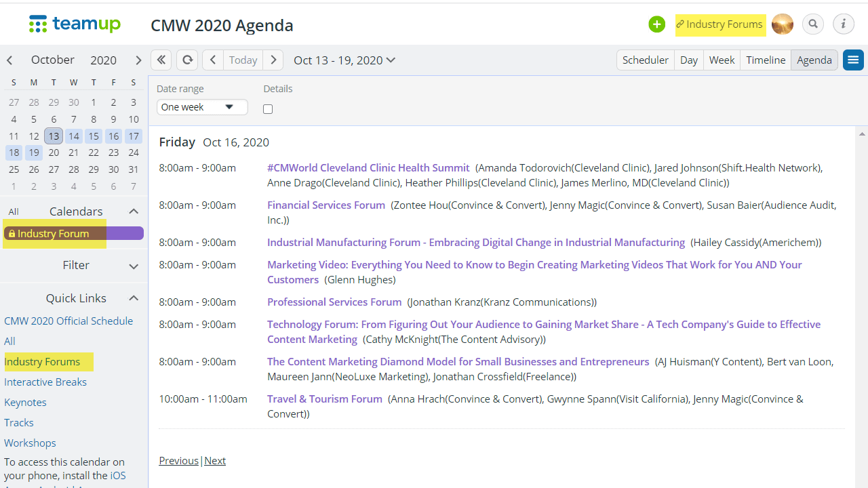Open the Oct 13 - 19, 2020 date picker
The image size is (868, 488).
pos(344,60)
